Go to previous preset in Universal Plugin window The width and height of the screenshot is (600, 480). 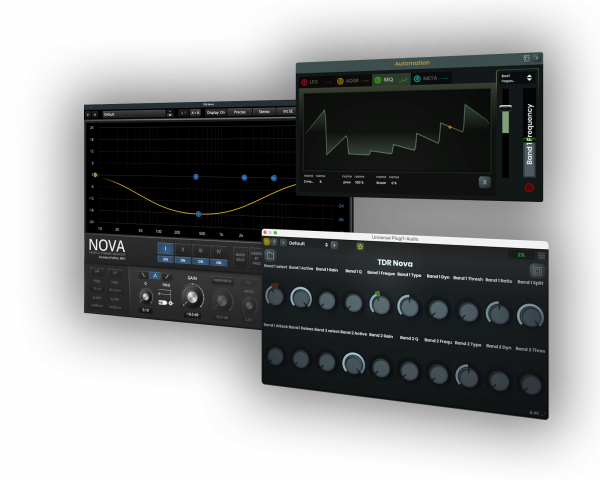(283, 243)
